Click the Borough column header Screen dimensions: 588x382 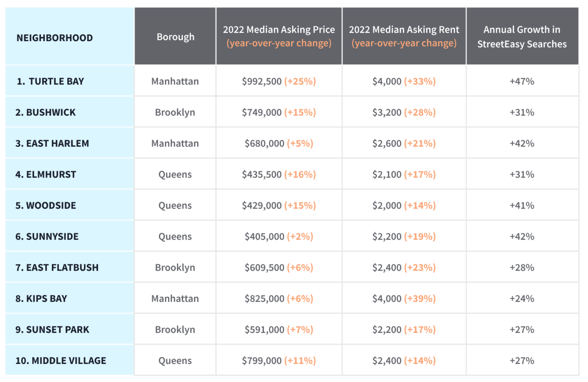pyautogui.click(x=175, y=37)
